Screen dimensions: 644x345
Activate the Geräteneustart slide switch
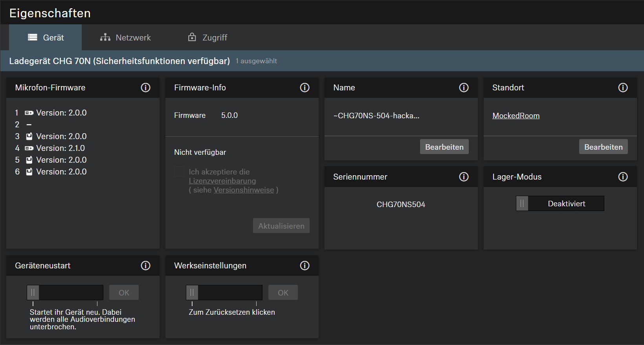tap(33, 293)
